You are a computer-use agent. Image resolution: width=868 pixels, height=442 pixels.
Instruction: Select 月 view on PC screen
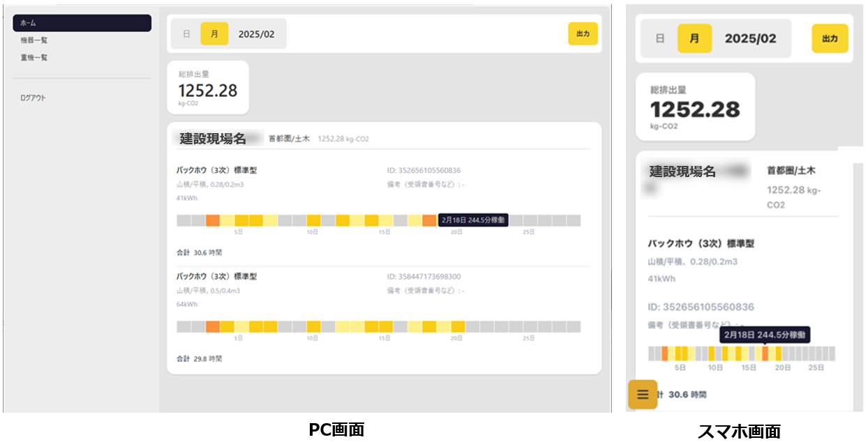coord(214,33)
